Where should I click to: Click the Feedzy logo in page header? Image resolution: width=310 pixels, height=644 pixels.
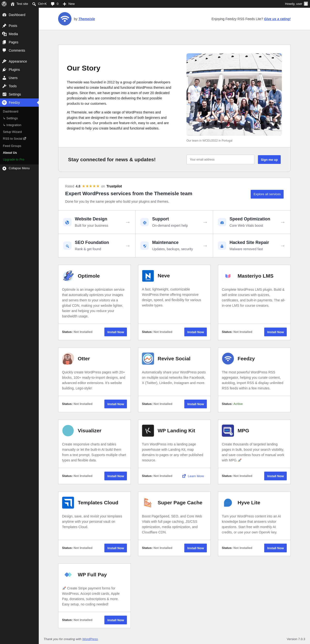click(x=65, y=19)
